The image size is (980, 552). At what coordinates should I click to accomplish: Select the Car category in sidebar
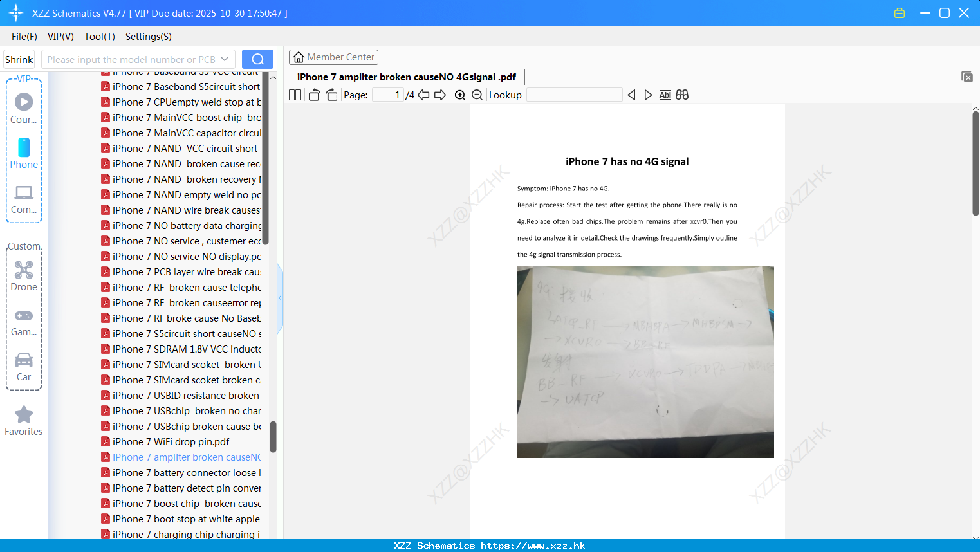coord(24,367)
